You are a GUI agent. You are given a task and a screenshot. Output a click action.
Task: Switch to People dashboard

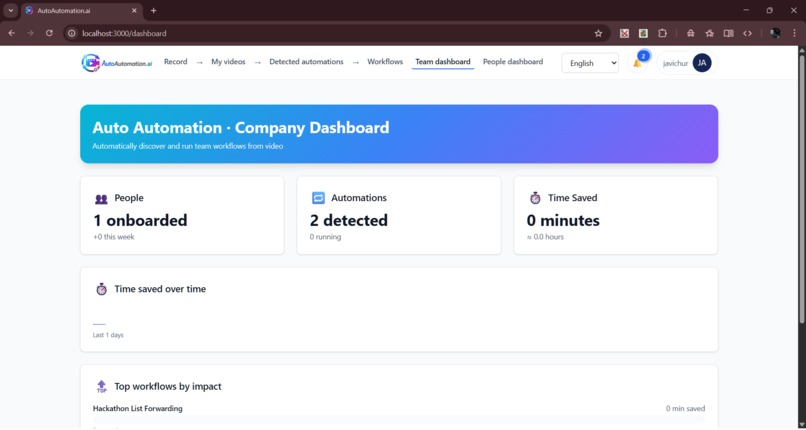513,62
